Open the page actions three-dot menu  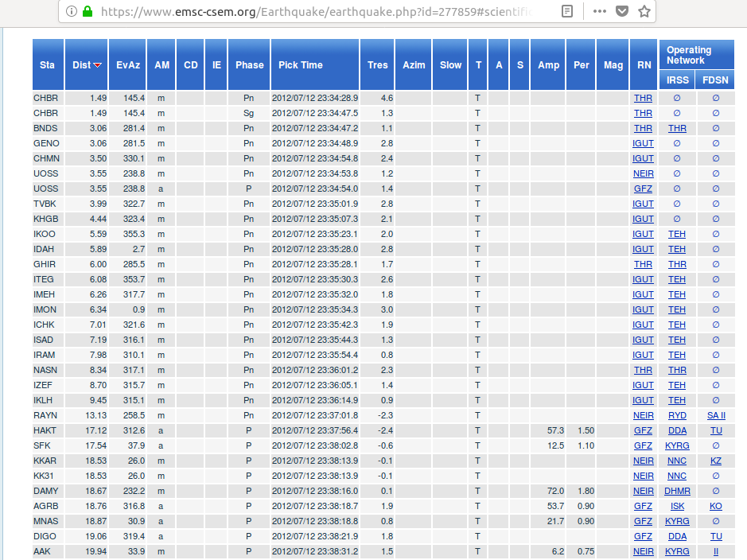[600, 12]
